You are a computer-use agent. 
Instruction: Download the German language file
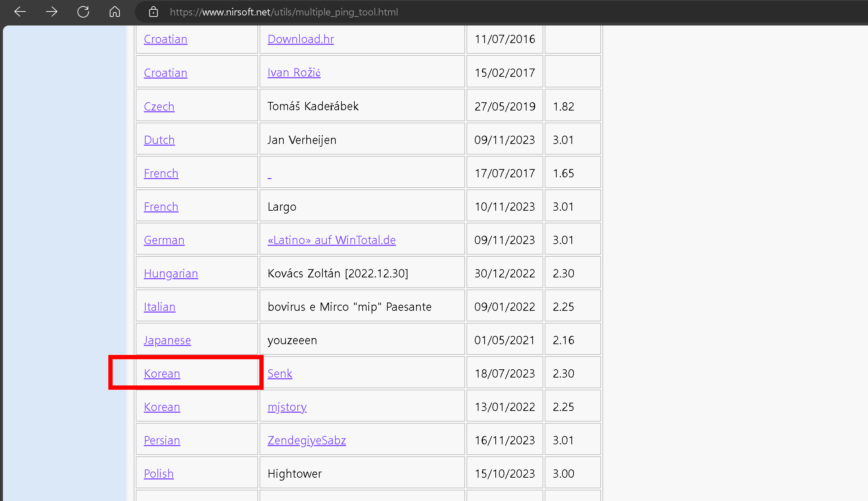click(164, 240)
